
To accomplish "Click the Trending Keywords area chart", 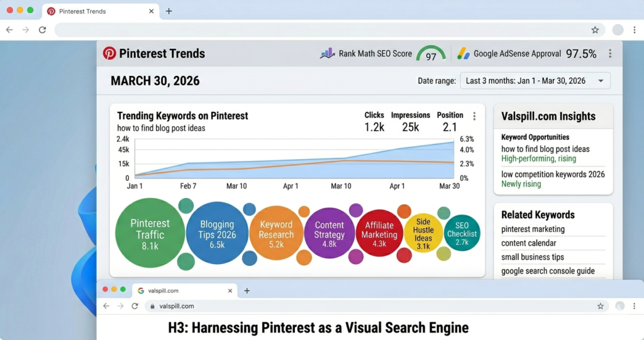I will coord(294,158).
